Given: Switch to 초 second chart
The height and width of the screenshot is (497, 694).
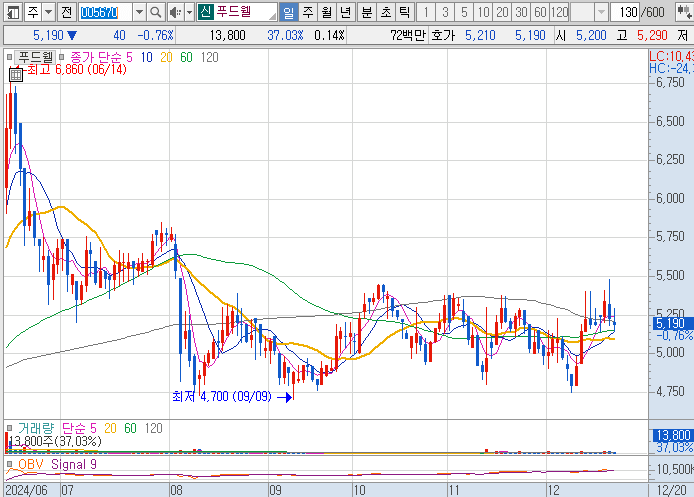Looking at the screenshot, I should click(x=386, y=12).
